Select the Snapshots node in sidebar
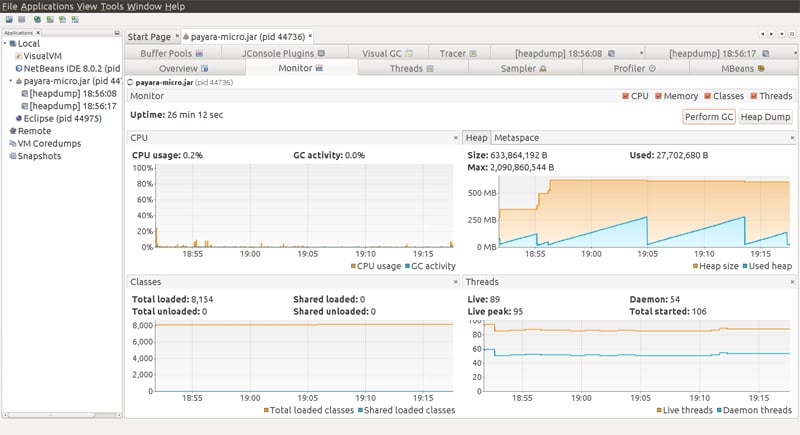The height and width of the screenshot is (435, 800). coord(39,156)
